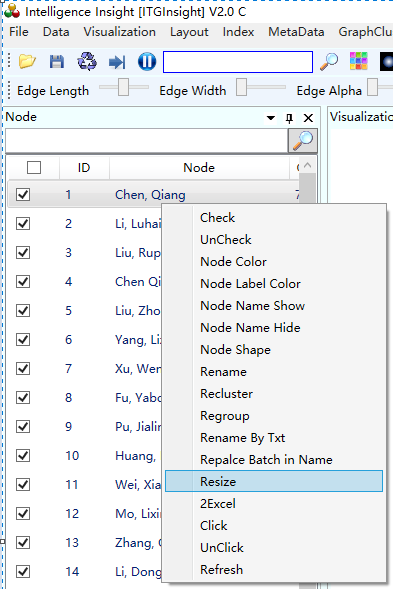Uncheck the checkbox for row 5
Viewport: 393px width, 589px height.
point(23,311)
